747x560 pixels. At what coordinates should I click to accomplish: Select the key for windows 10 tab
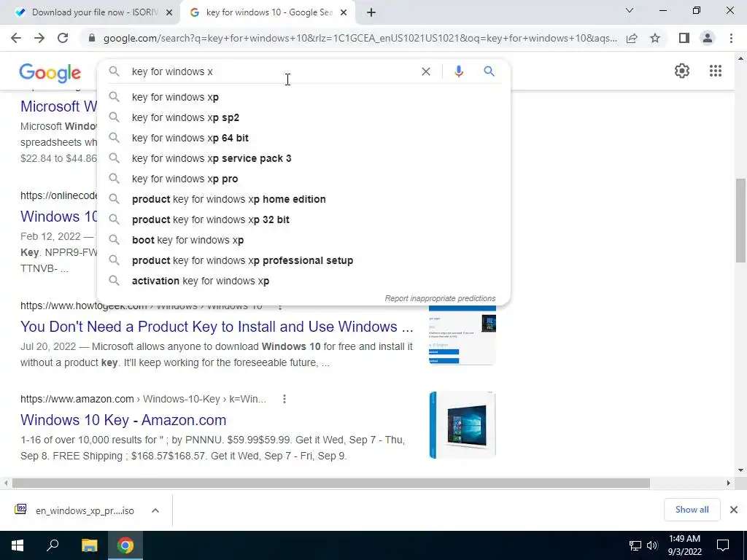tap(268, 12)
